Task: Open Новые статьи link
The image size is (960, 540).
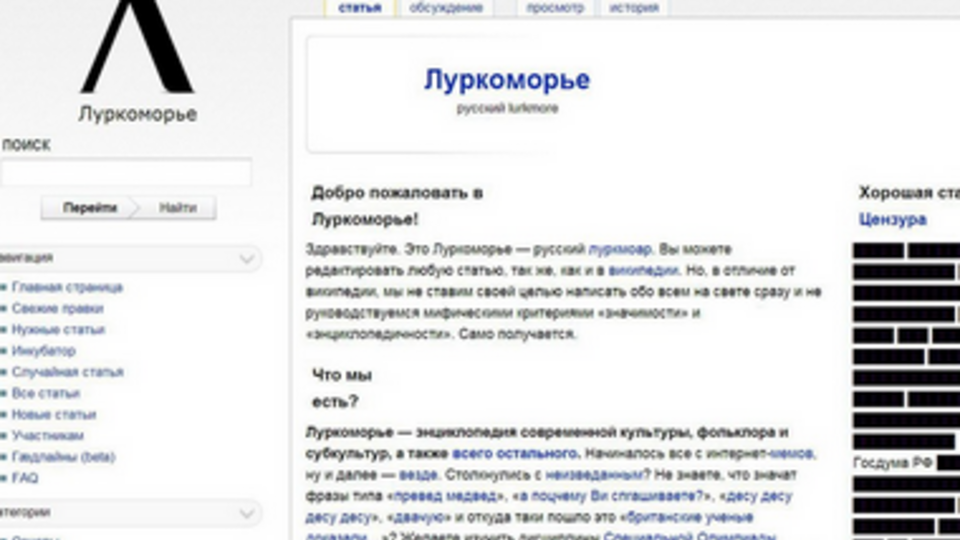Action: coord(54,414)
